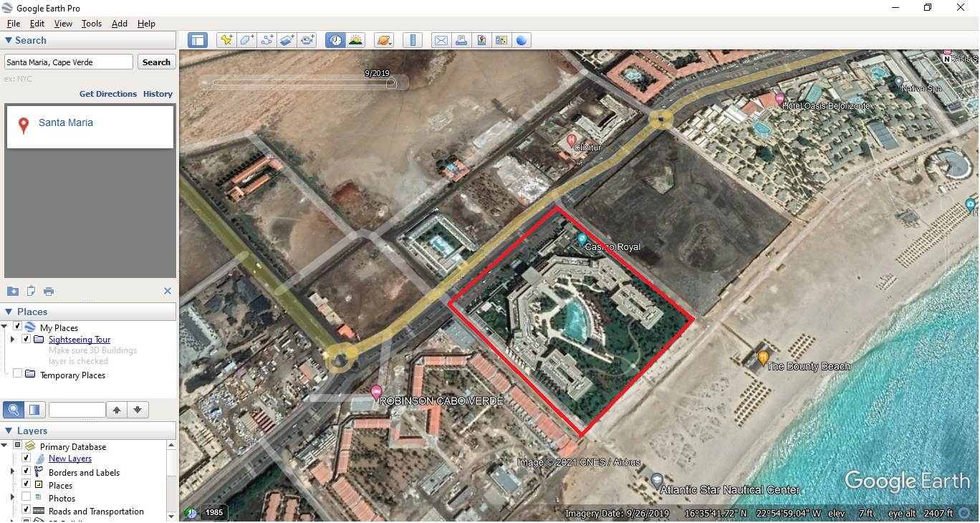Start Record a Tour tool
This screenshot has width=980, height=523.
[307, 40]
